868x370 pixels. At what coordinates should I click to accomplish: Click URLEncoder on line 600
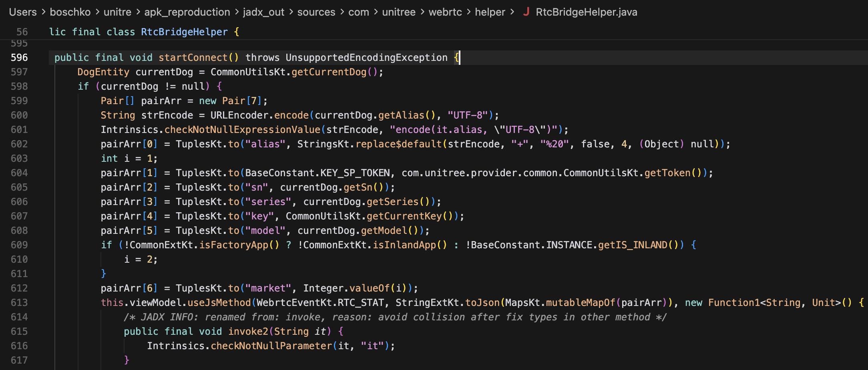point(239,115)
